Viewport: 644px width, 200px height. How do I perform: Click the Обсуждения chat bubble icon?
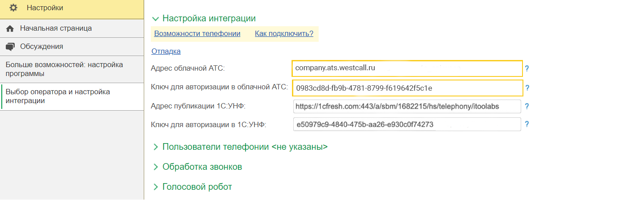(10, 47)
